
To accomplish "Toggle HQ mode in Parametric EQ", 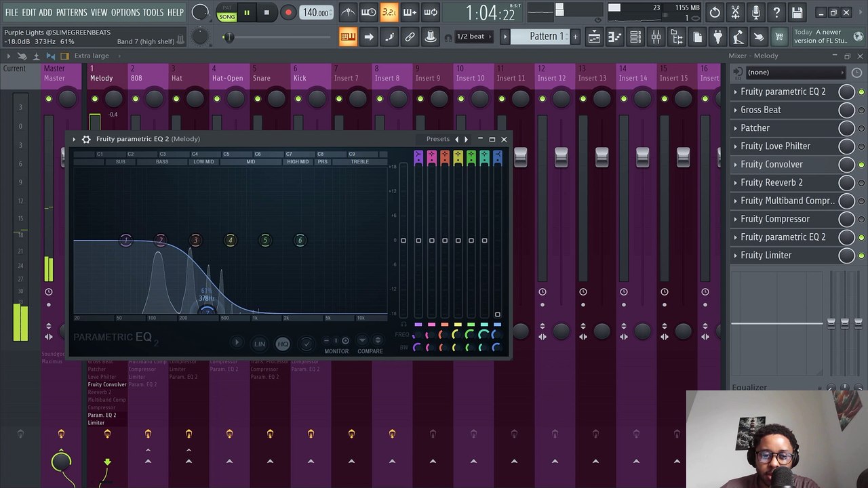I will pos(283,344).
